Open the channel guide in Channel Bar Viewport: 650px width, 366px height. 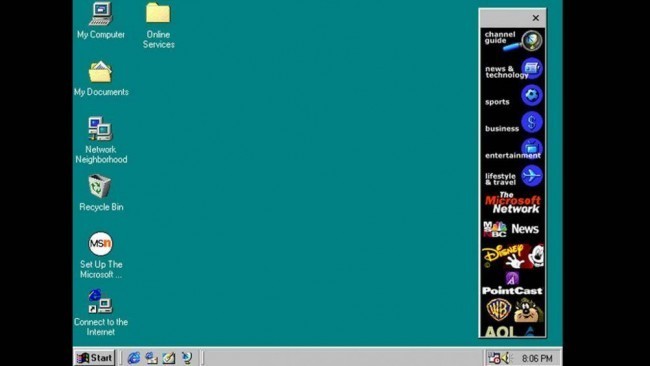[513, 41]
